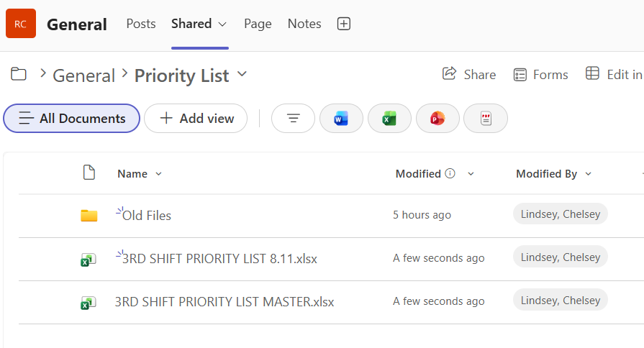644x348 pixels.
Task: Click the root folder breadcrumb icon
Action: click(19, 74)
